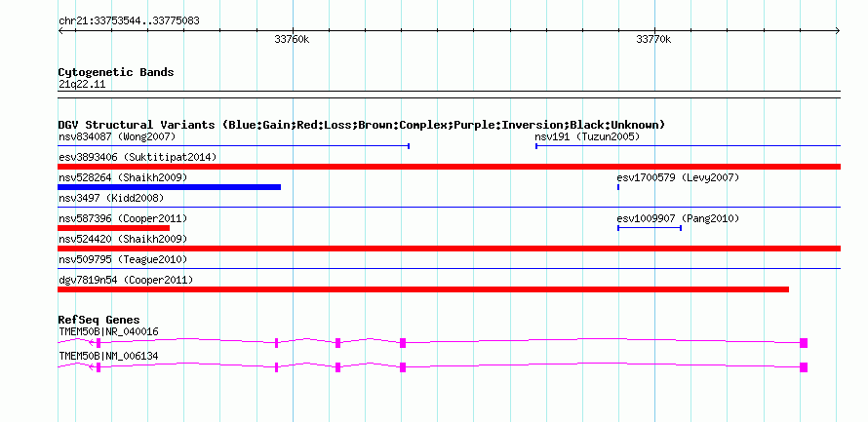Click the nsv834087 (Wong2007) variant label

(x=117, y=136)
